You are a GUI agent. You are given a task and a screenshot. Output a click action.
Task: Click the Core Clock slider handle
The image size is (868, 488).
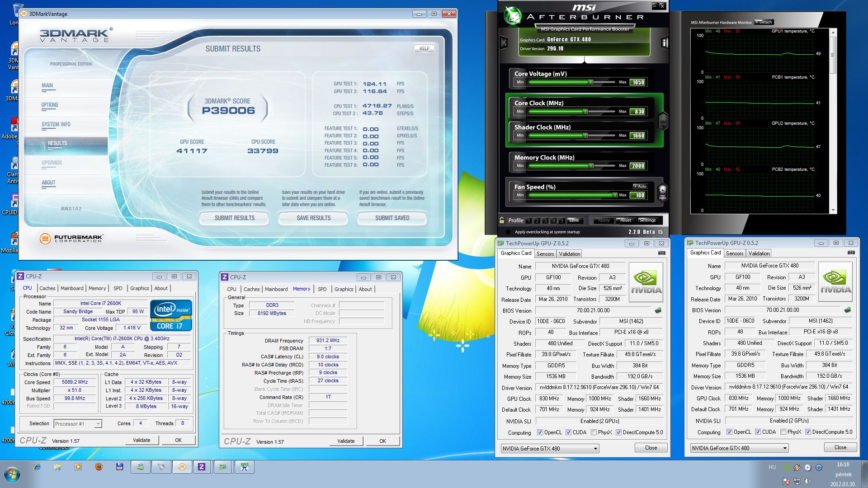point(585,111)
